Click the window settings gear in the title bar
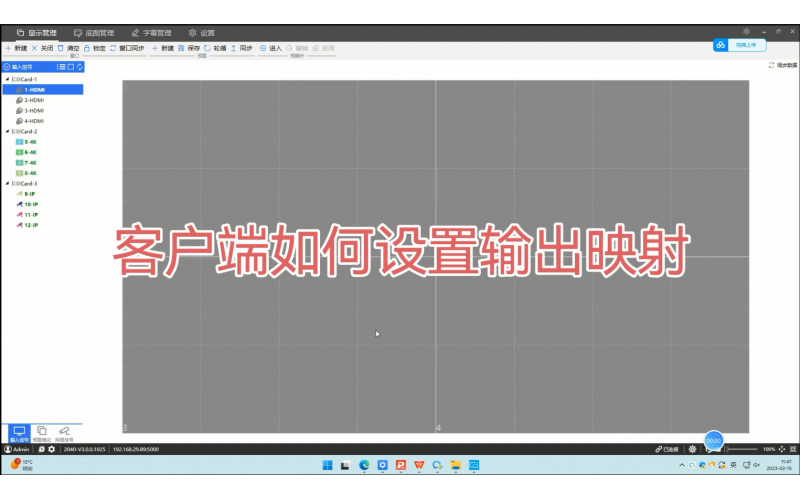 coord(746,32)
